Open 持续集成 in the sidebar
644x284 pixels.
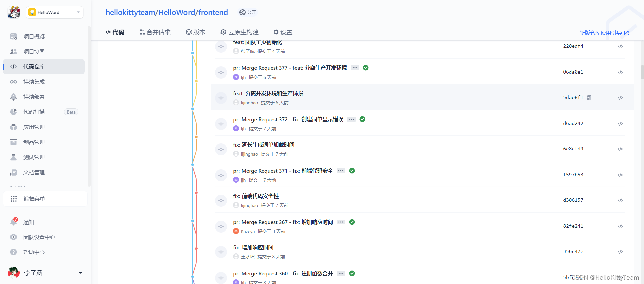44,82
